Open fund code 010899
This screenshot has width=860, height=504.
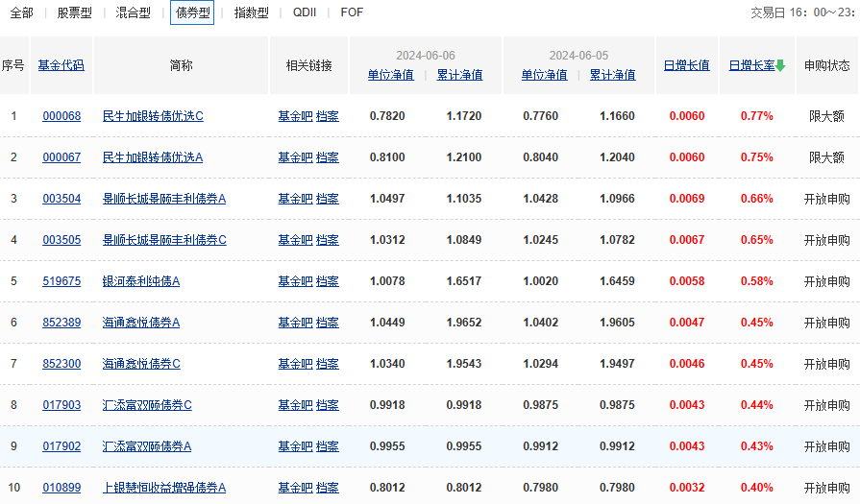click(x=61, y=488)
